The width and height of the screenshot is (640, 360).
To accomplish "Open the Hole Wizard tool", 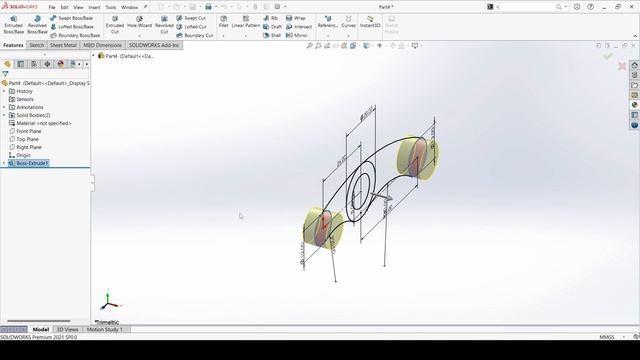I will [139, 22].
